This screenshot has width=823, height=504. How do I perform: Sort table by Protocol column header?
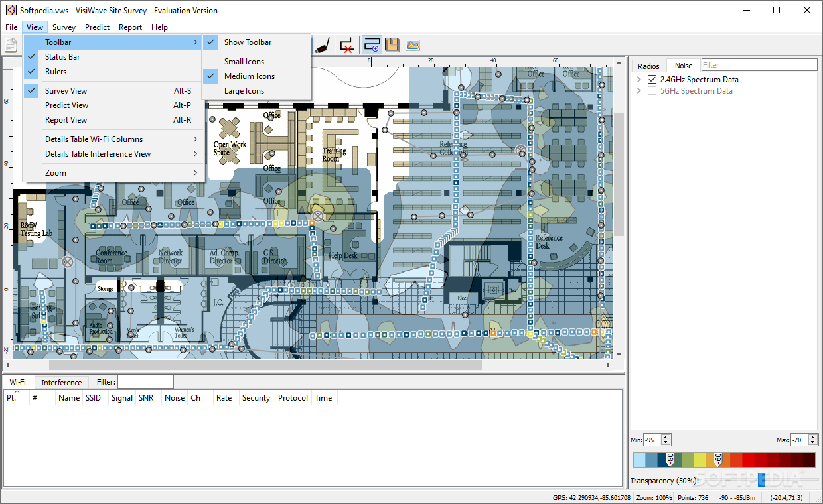click(x=293, y=398)
